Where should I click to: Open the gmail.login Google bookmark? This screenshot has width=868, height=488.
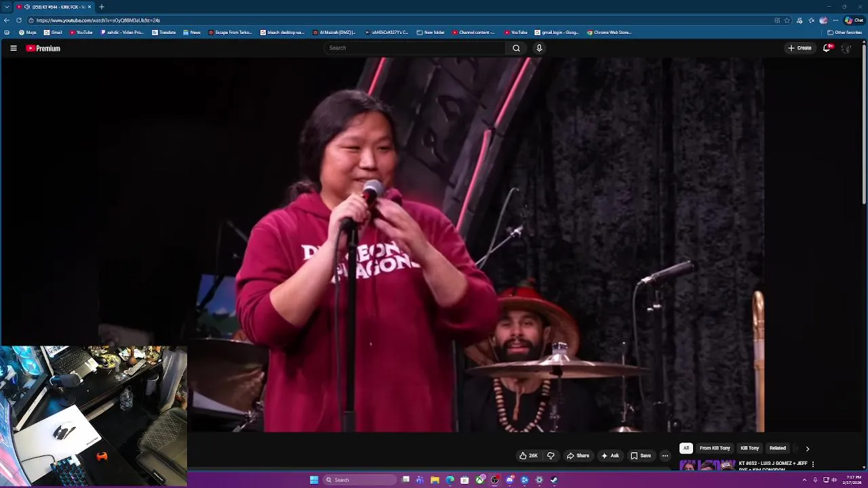click(557, 33)
